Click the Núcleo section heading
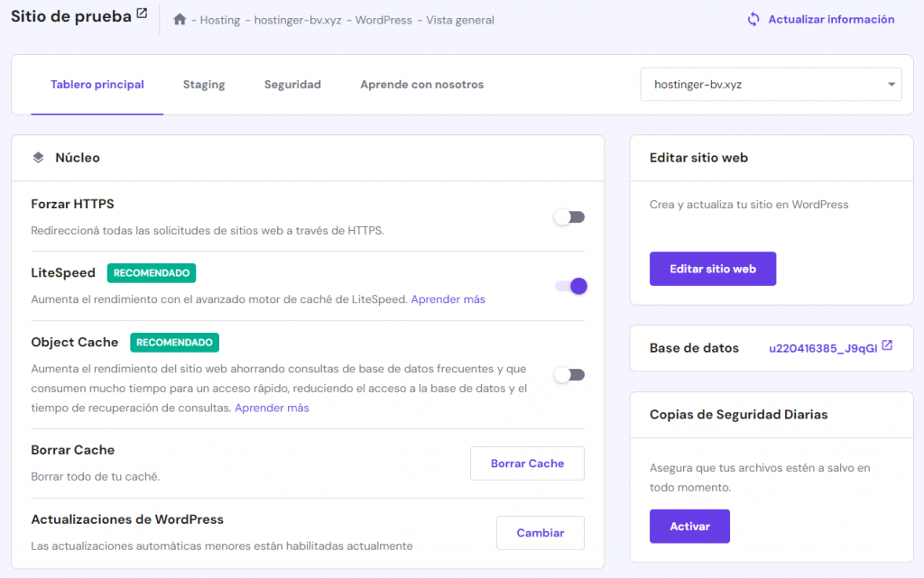Viewport: 924px width, 578px height. coord(78,158)
